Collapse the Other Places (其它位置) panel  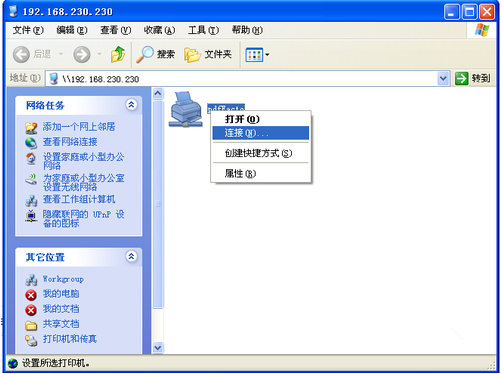coord(131,256)
